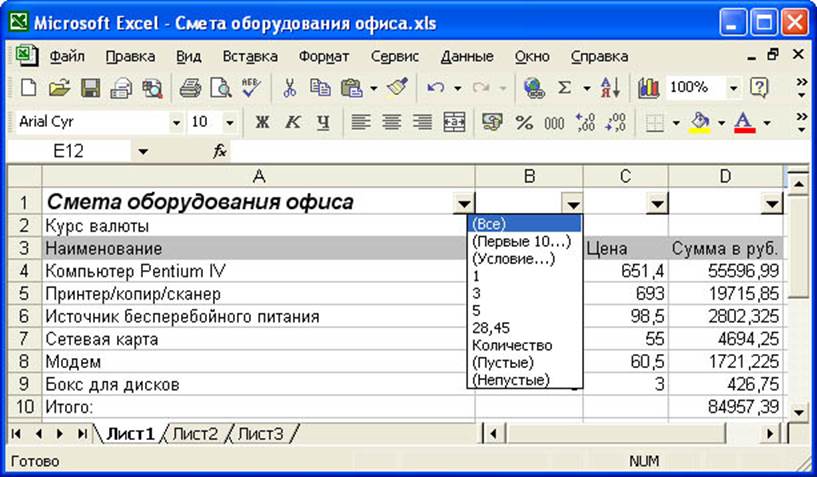The width and height of the screenshot is (817, 477).
Task: Choose (Первые 10...) filter option
Action: pyautogui.click(x=525, y=241)
